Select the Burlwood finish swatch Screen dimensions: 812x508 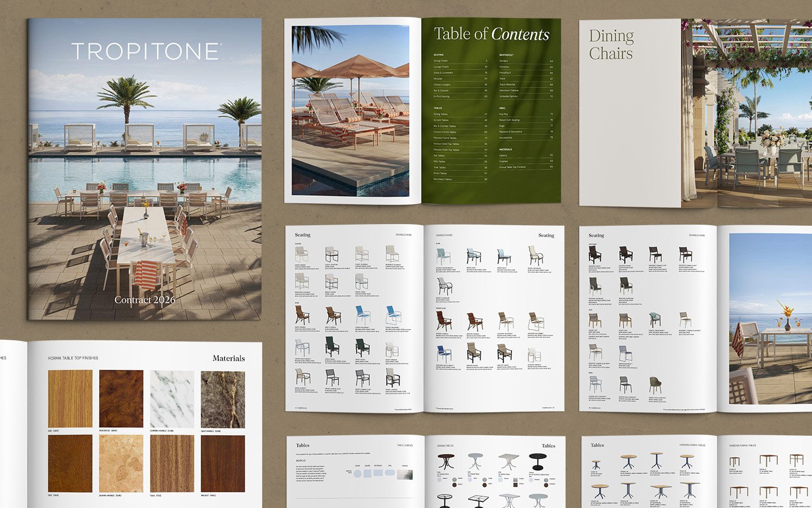point(121,398)
